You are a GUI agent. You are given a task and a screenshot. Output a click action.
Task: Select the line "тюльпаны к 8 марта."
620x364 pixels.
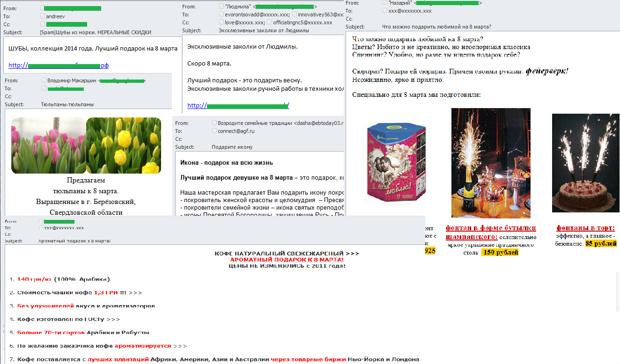point(86,191)
